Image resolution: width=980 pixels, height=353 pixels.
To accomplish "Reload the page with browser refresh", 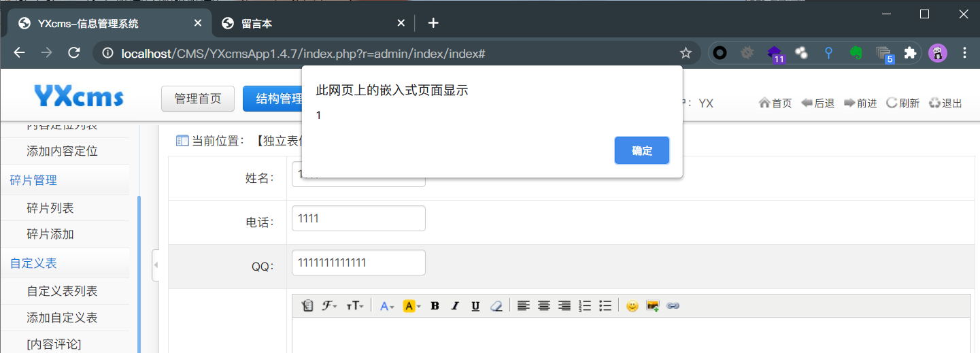I will [x=75, y=53].
